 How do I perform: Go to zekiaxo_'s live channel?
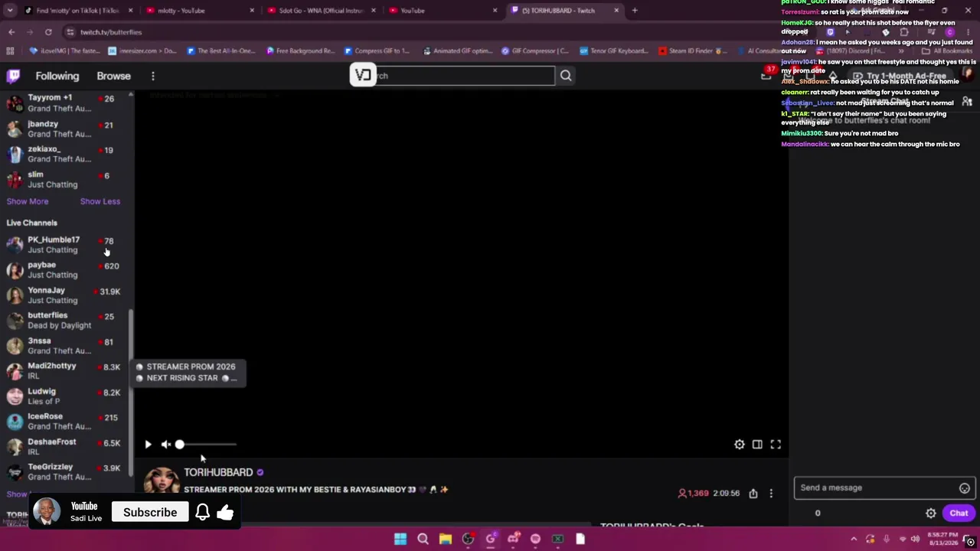pos(61,154)
